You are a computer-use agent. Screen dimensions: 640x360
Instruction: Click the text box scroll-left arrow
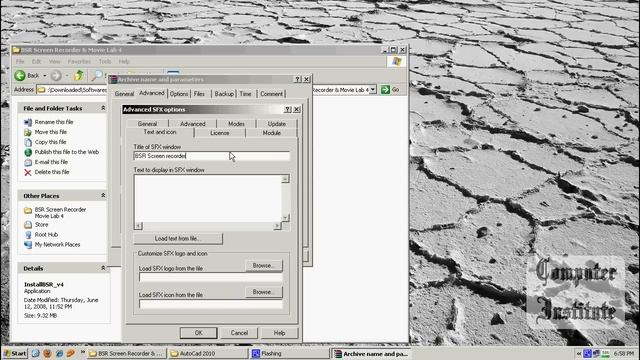tap(138, 226)
